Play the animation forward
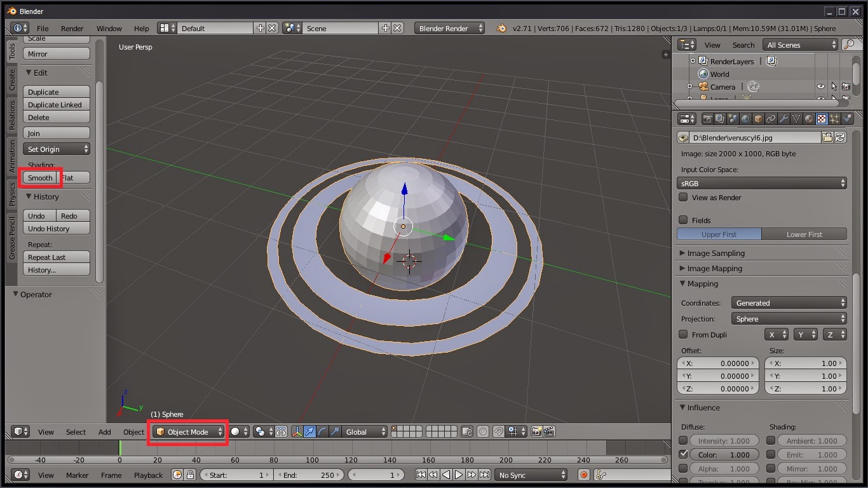This screenshot has width=868, height=488. (x=459, y=475)
